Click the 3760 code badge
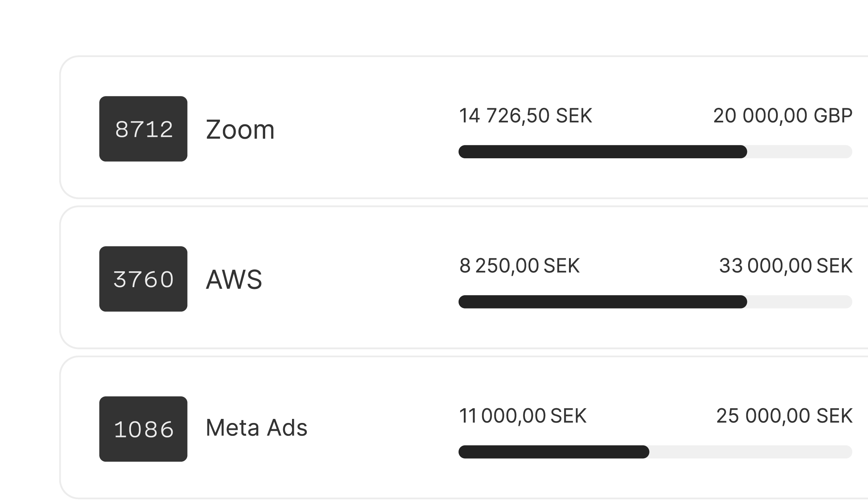This screenshot has height=501, width=868. [143, 279]
